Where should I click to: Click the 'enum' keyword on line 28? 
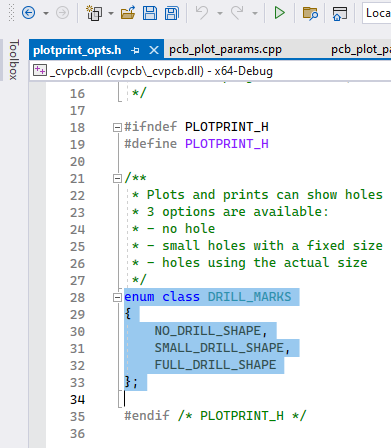139,297
